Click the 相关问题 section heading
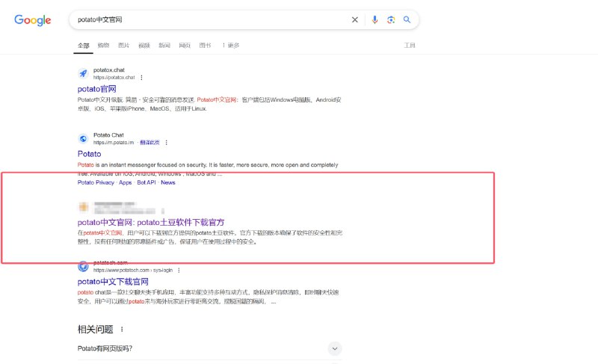 click(96, 330)
